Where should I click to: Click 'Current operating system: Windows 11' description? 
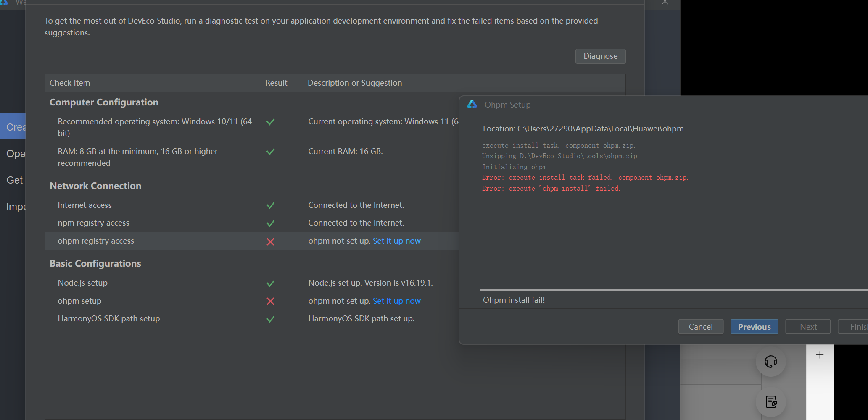(383, 121)
